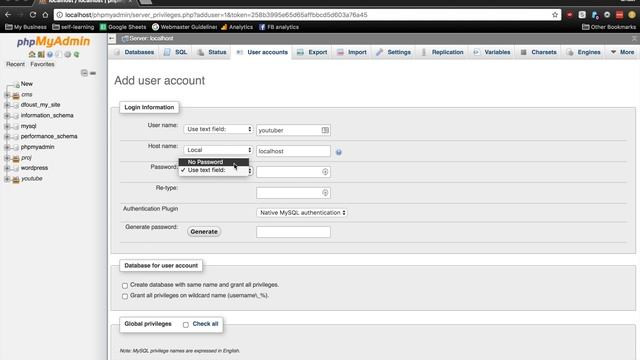This screenshot has width=640, height=360.
Task: Open the Authentication Plugin dropdown
Action: click(x=302, y=213)
